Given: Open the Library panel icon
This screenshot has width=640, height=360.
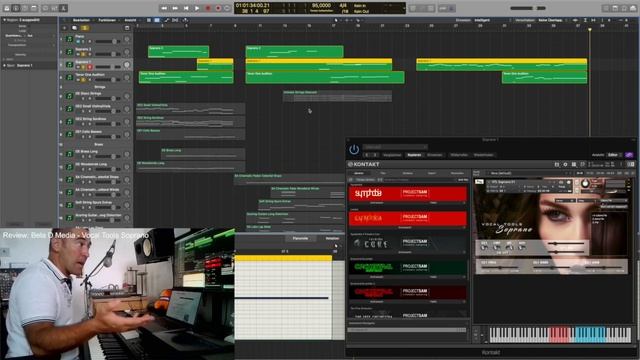Looking at the screenshot, I should pyautogui.click(x=7, y=8).
